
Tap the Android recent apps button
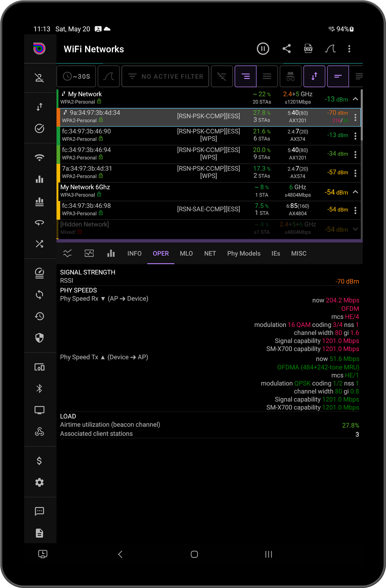coord(269,554)
